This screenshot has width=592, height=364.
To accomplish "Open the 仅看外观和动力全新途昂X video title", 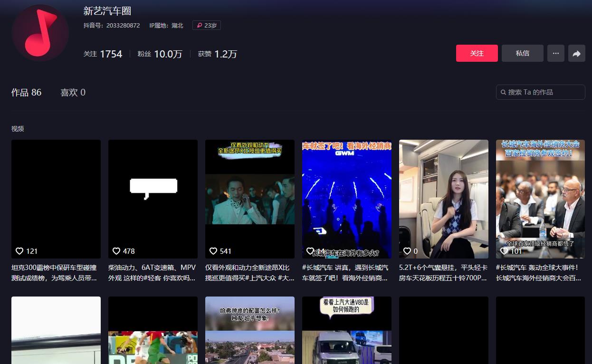I will coord(250,273).
